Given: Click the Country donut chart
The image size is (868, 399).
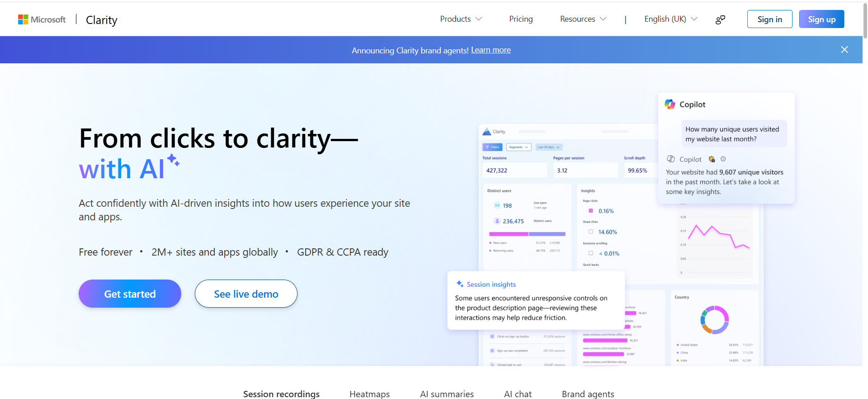Looking at the screenshot, I should pyautogui.click(x=714, y=320).
